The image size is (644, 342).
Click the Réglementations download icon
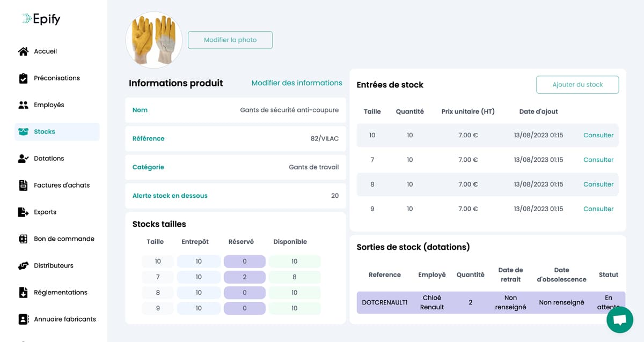point(23,293)
